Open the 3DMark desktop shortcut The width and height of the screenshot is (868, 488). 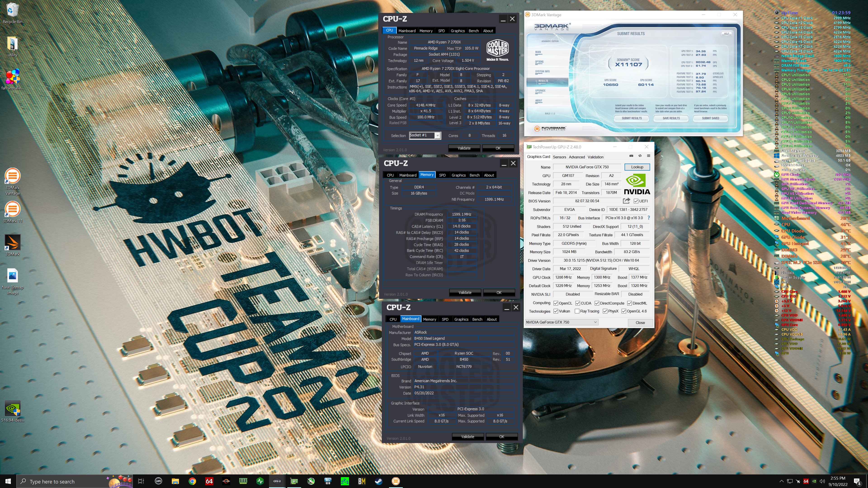[12, 246]
